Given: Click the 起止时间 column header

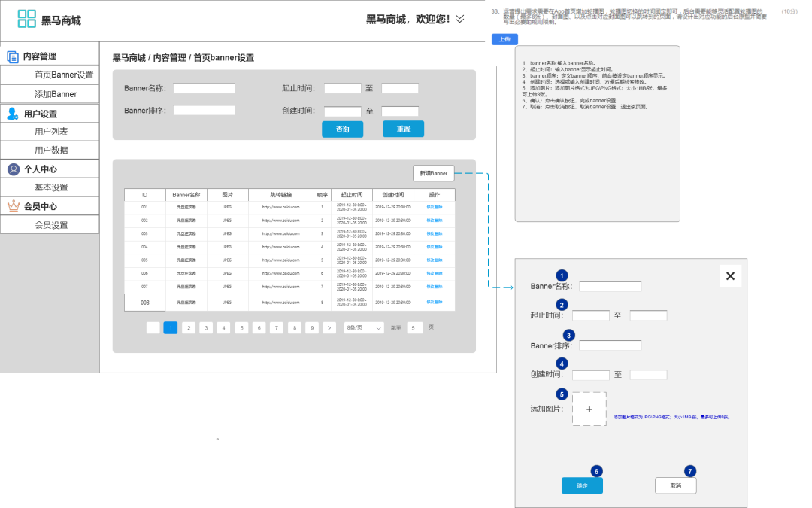Looking at the screenshot, I should tap(352, 195).
